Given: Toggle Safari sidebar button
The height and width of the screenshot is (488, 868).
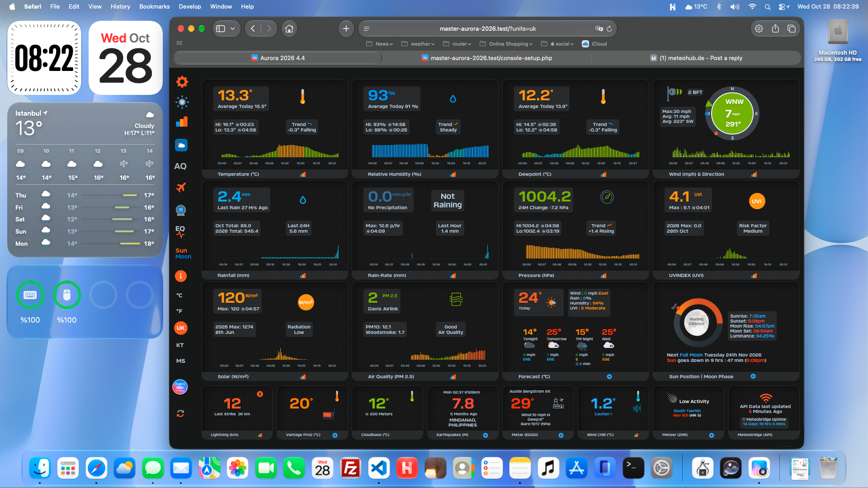Looking at the screenshot, I should (x=220, y=28).
